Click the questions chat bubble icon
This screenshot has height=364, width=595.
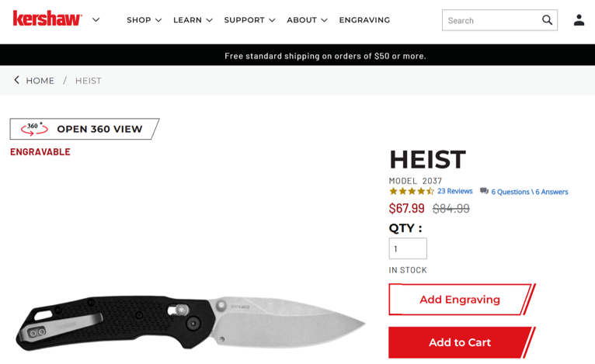(484, 191)
